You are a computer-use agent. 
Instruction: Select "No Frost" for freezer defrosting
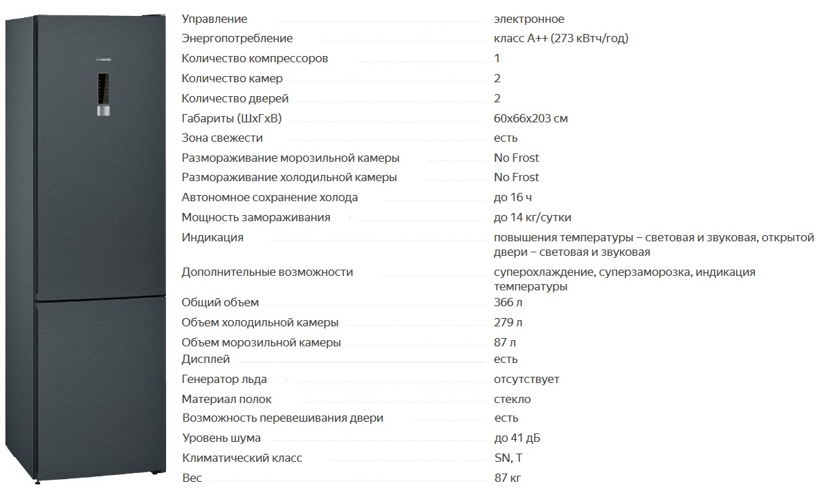pos(516,158)
